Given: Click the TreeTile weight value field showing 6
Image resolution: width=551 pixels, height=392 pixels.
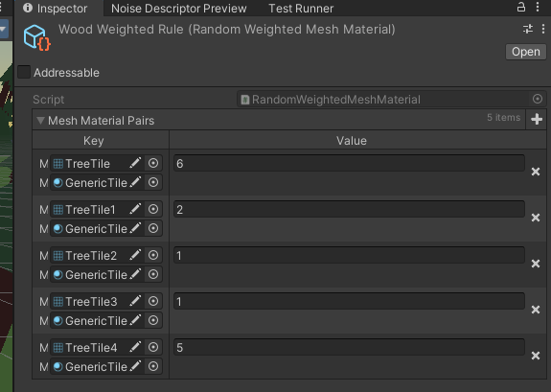Looking at the screenshot, I should click(x=349, y=164).
